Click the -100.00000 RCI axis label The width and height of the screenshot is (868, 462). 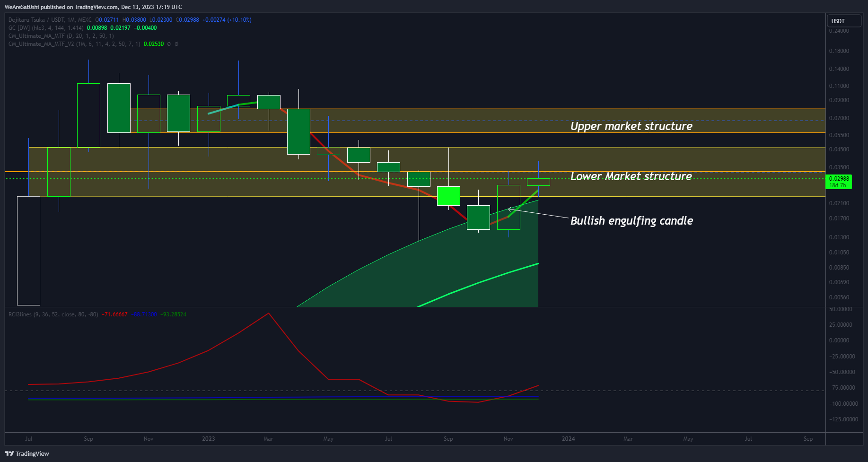(x=843, y=404)
